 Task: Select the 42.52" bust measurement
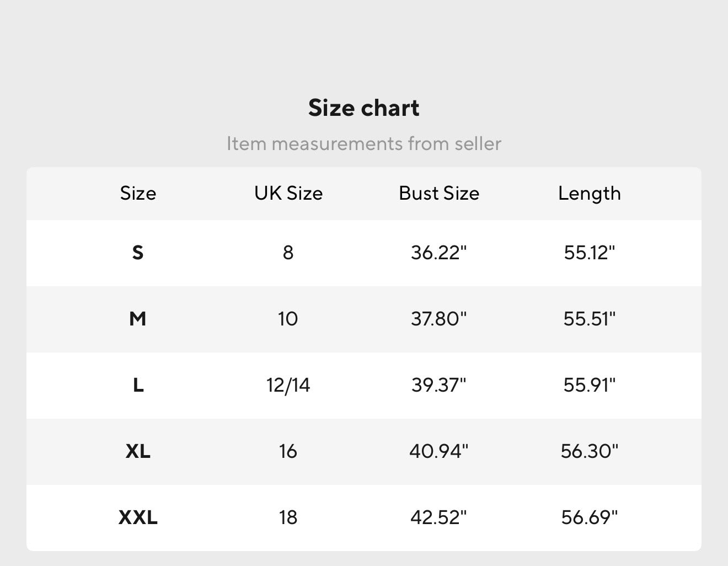(439, 517)
